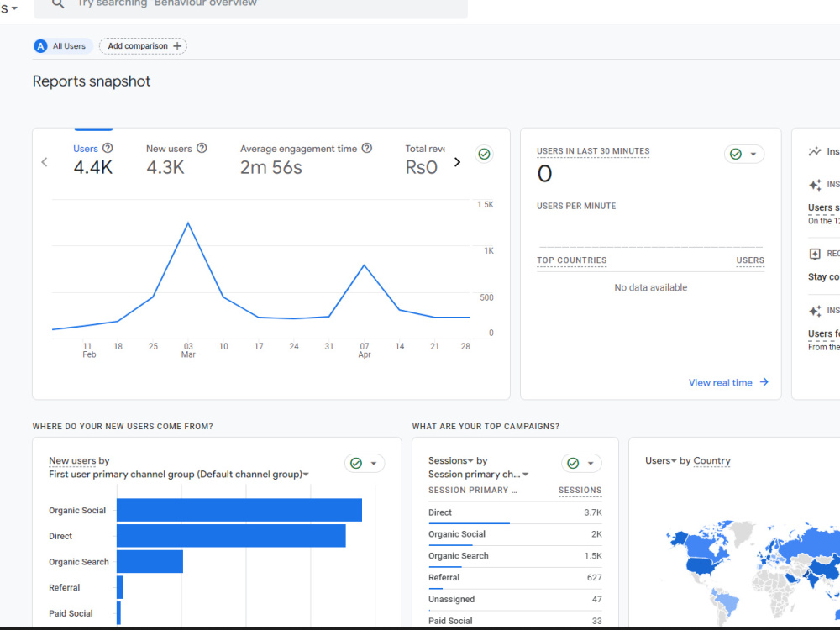Click the SESSIONS column header
This screenshot has height=630, width=840.
[580, 491]
